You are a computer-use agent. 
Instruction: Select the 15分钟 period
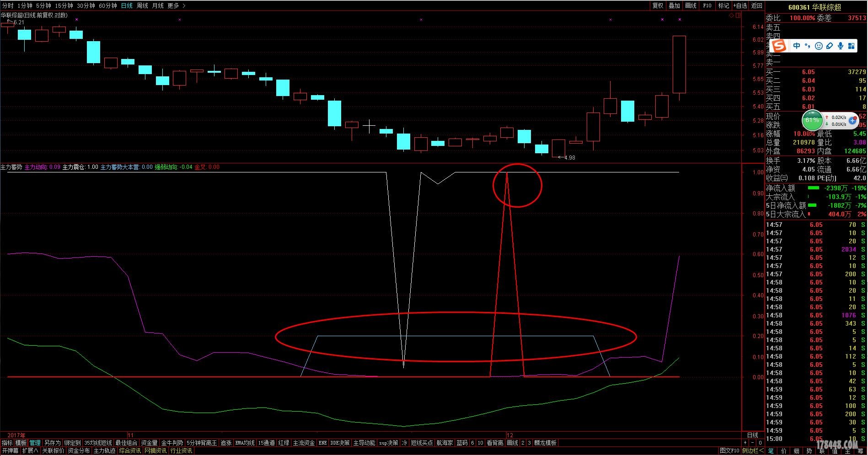[64, 5]
